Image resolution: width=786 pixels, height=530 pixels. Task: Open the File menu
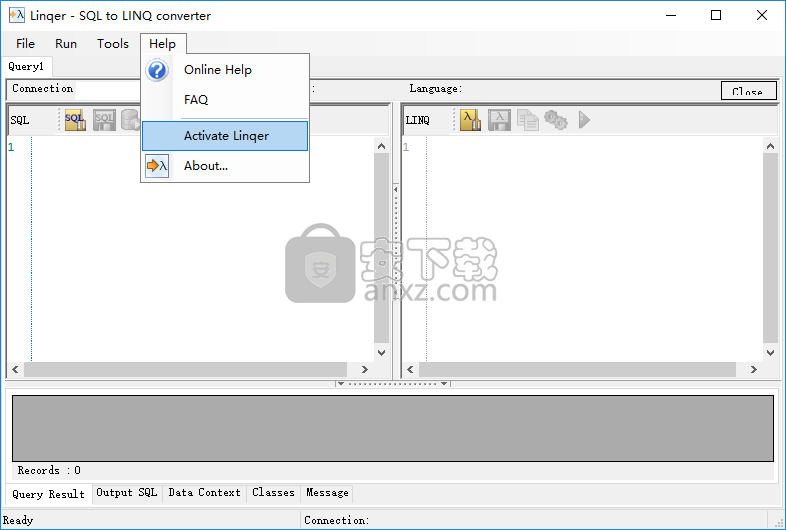(25, 44)
